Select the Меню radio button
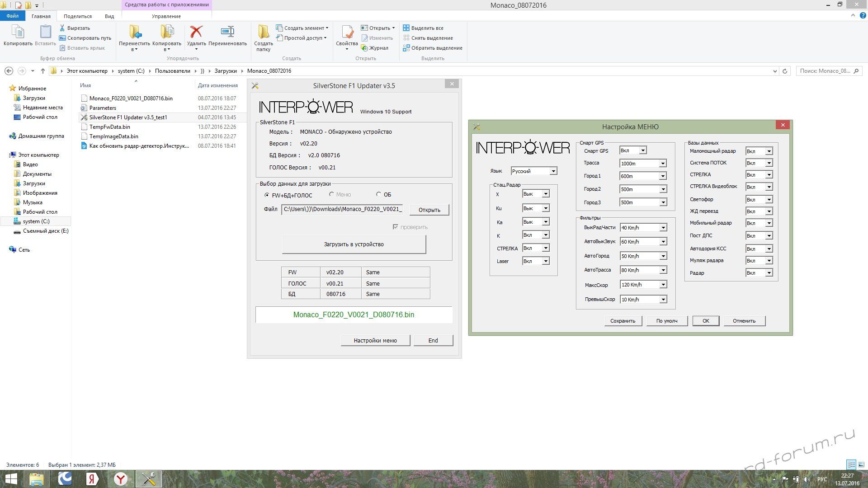 point(331,194)
